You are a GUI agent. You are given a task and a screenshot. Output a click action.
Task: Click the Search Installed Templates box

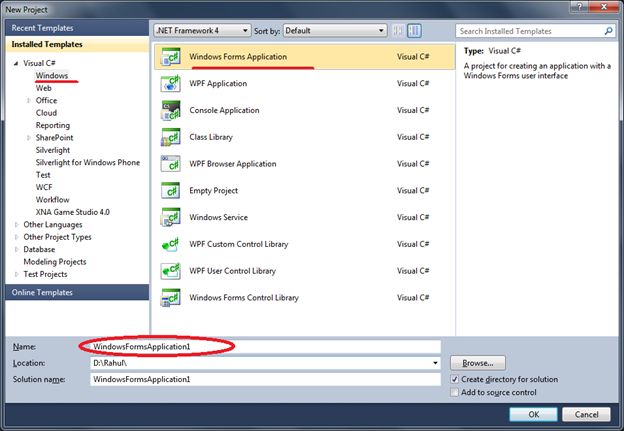pyautogui.click(x=535, y=31)
